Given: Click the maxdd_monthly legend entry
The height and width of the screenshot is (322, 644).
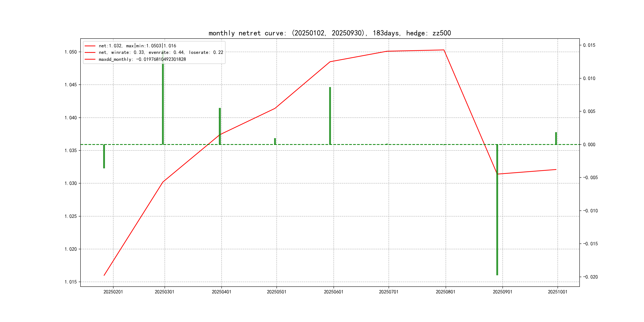Looking at the screenshot, I should pos(142,59).
